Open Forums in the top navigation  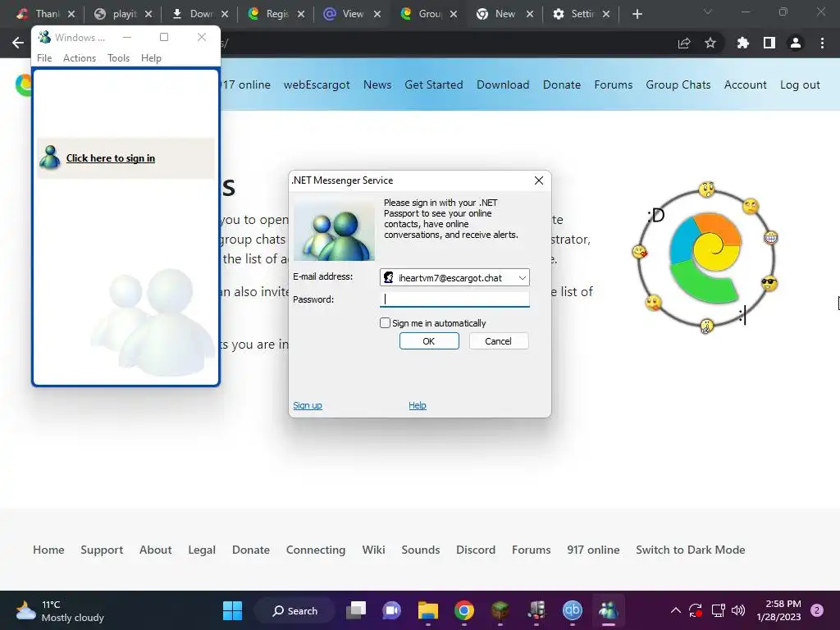pyautogui.click(x=614, y=84)
